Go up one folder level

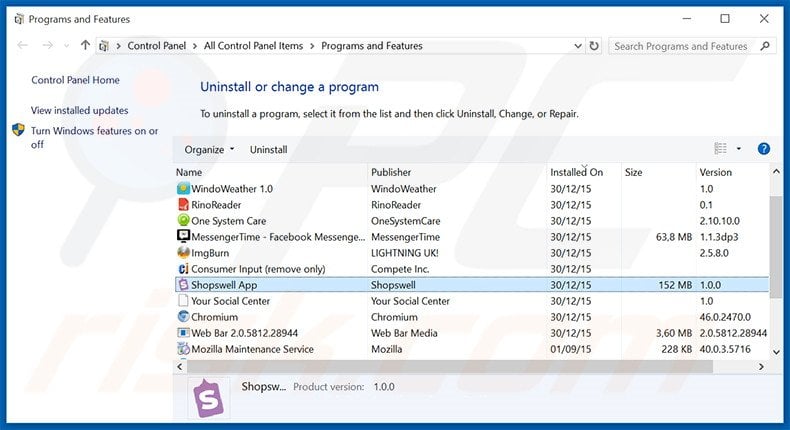pos(85,45)
